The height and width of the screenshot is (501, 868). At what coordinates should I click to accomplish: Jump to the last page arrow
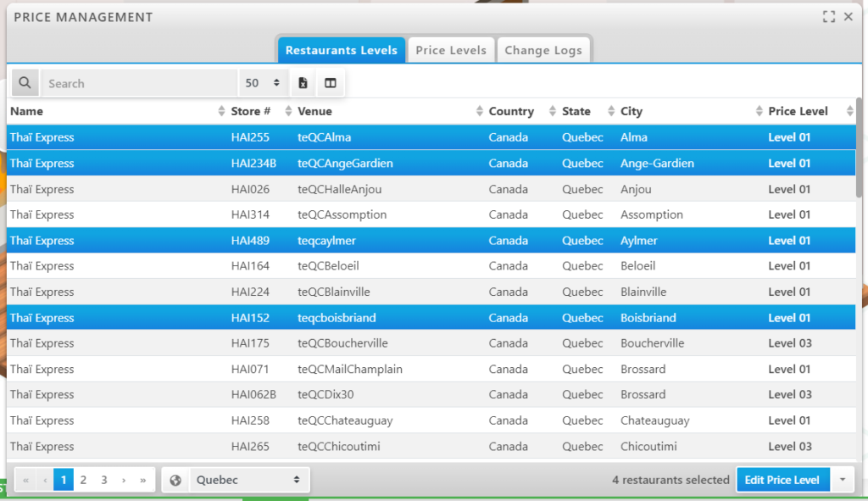tap(143, 480)
